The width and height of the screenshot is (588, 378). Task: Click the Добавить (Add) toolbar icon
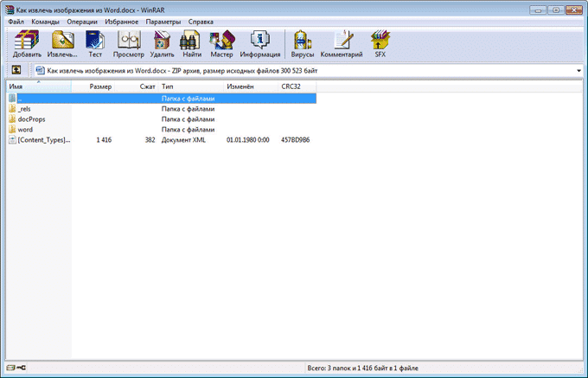point(27,40)
